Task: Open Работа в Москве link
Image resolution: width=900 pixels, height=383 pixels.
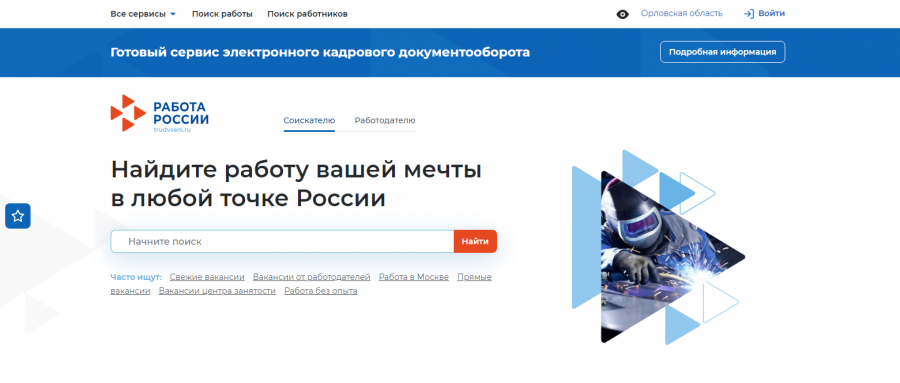Action: (413, 277)
